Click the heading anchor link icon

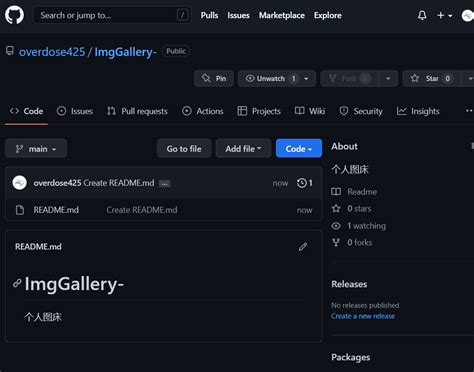click(17, 283)
